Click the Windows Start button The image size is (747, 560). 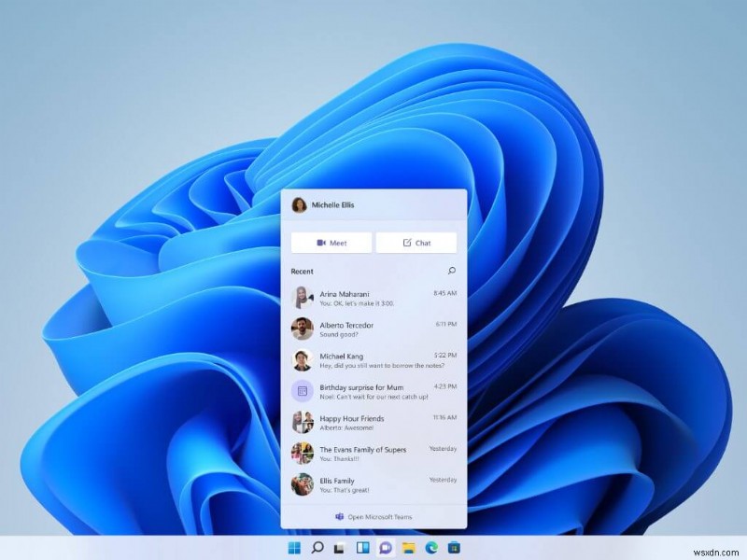tap(295, 546)
